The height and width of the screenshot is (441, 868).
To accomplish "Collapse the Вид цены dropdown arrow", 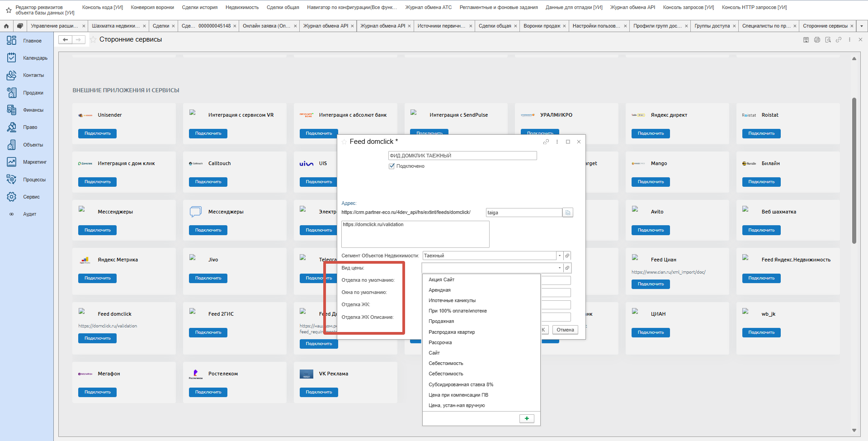I will point(559,268).
